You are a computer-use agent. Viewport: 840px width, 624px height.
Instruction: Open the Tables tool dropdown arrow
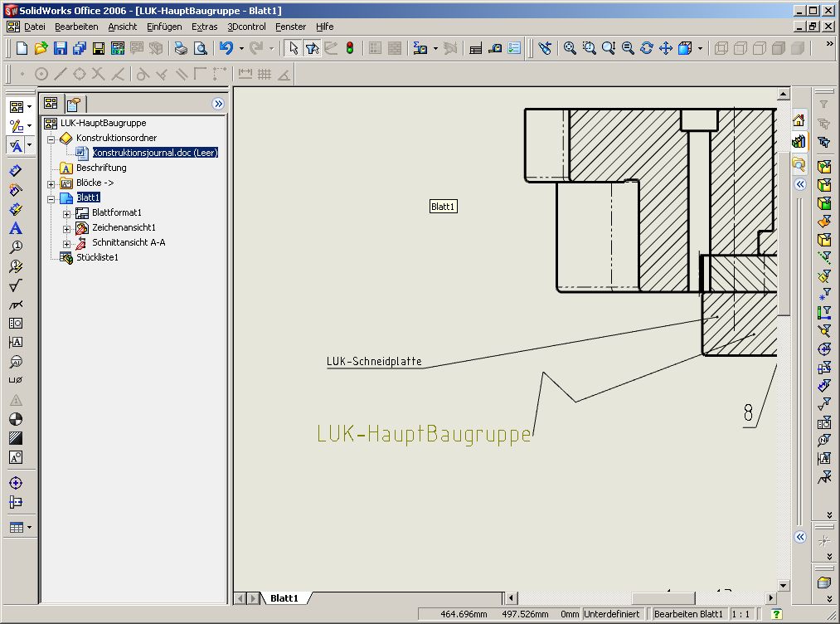coord(30,528)
